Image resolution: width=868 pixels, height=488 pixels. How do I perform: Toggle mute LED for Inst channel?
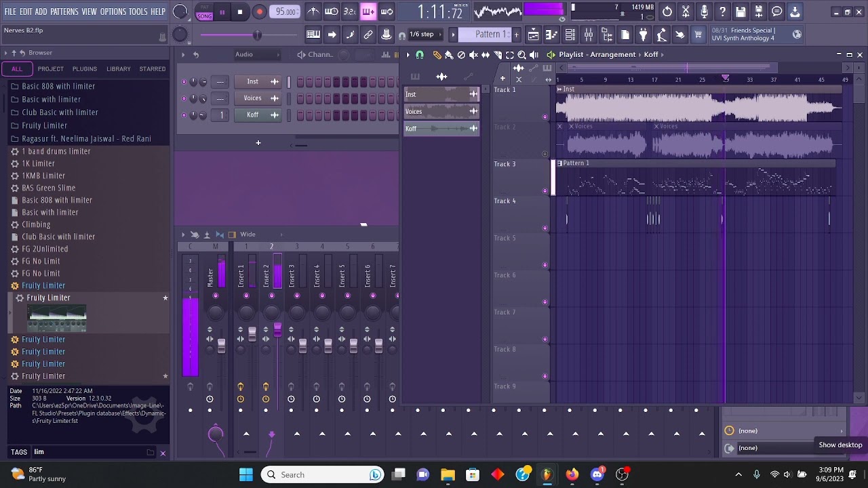(x=183, y=82)
